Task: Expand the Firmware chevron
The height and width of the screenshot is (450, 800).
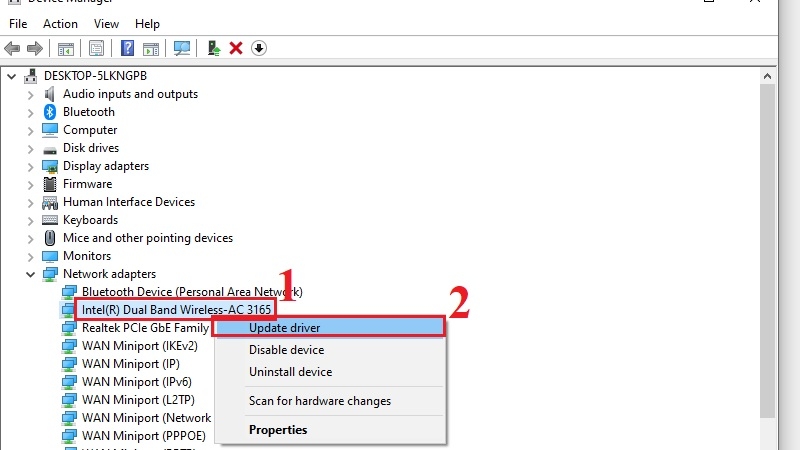Action: click(30, 185)
